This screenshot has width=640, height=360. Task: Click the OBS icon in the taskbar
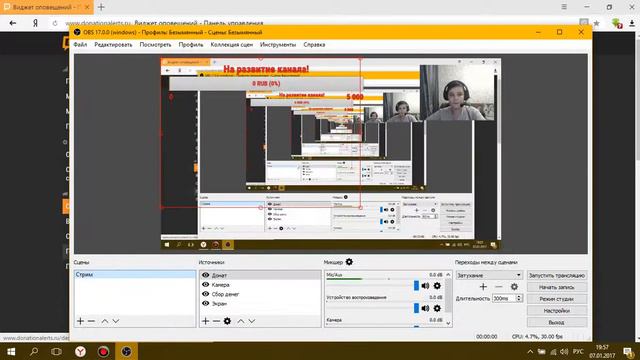127,351
